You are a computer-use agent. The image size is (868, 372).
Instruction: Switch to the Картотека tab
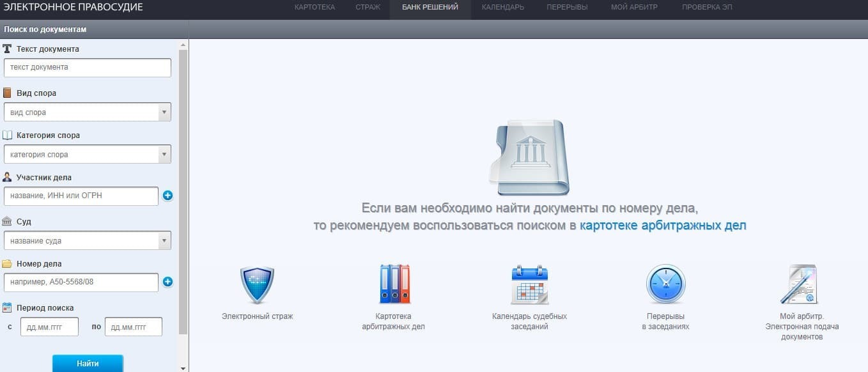tap(314, 7)
